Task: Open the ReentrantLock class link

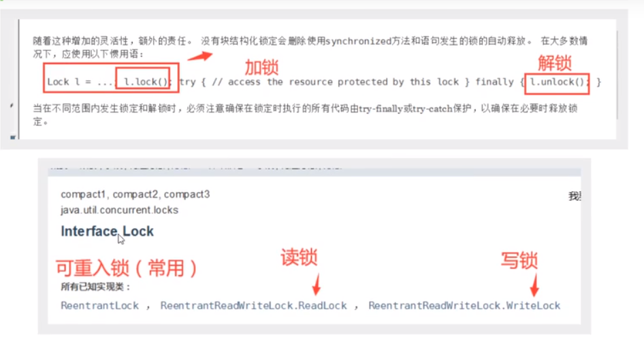Action: tap(100, 306)
